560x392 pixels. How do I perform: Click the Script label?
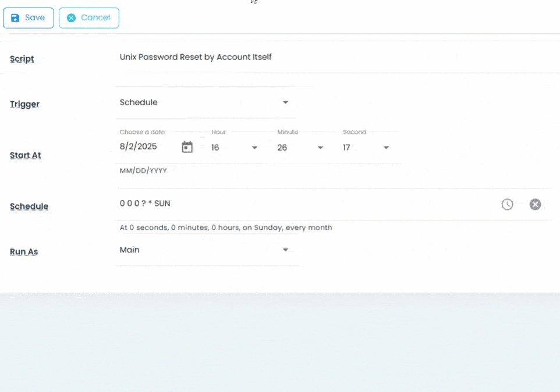click(x=22, y=59)
